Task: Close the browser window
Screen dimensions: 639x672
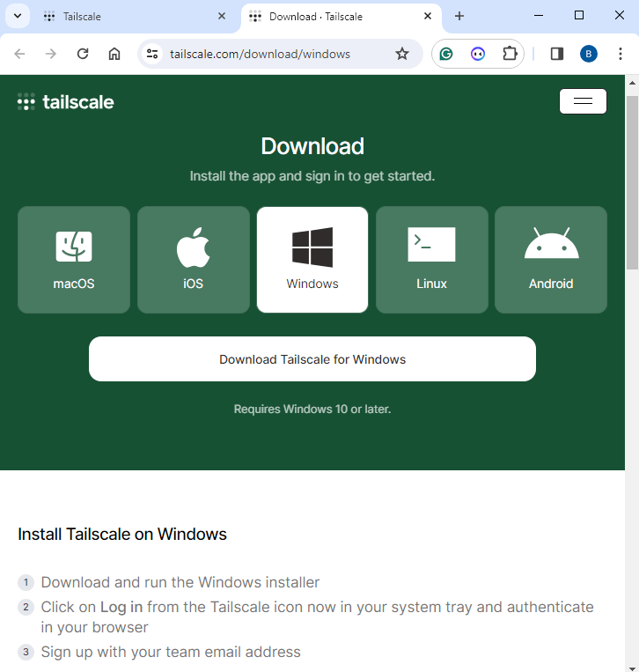Action: point(620,16)
